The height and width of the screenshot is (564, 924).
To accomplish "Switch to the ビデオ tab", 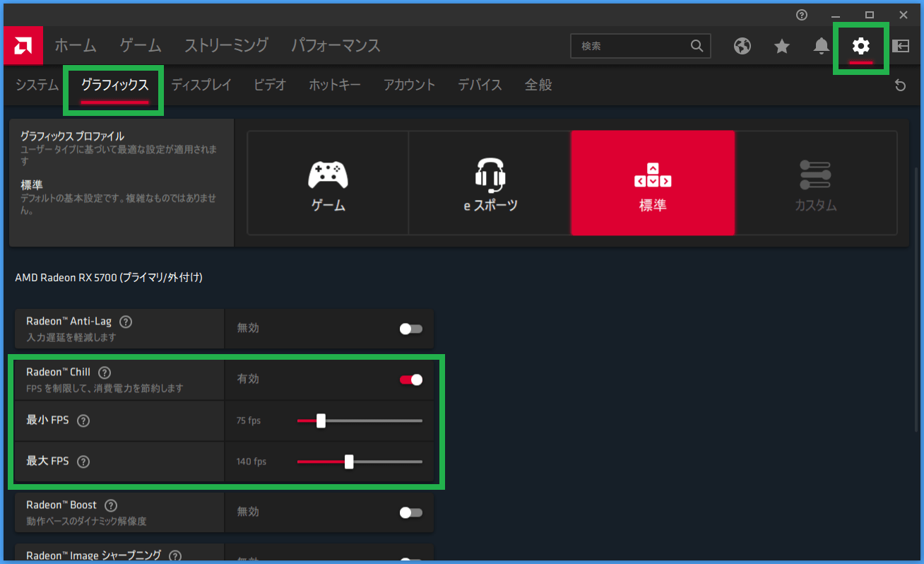I will [x=270, y=85].
